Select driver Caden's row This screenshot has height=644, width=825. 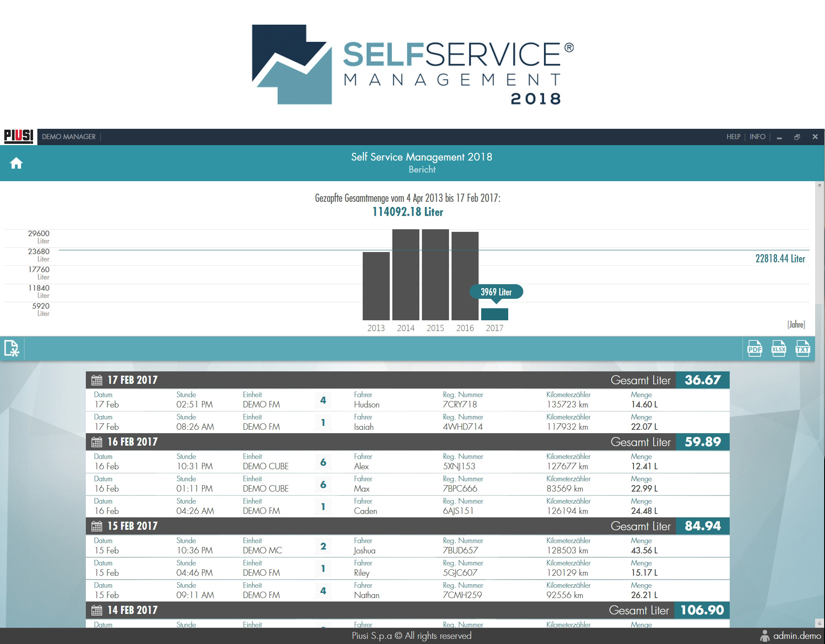point(407,507)
